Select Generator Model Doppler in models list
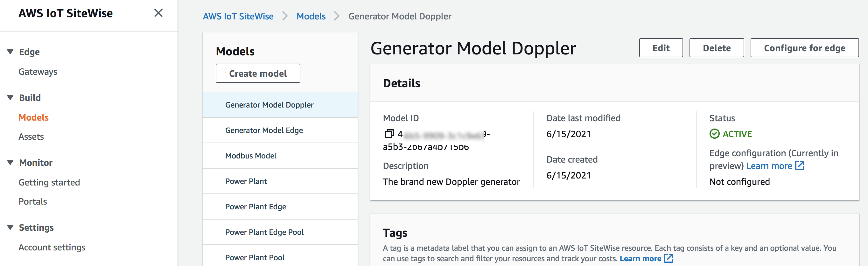This screenshot has width=868, height=266. (280, 105)
